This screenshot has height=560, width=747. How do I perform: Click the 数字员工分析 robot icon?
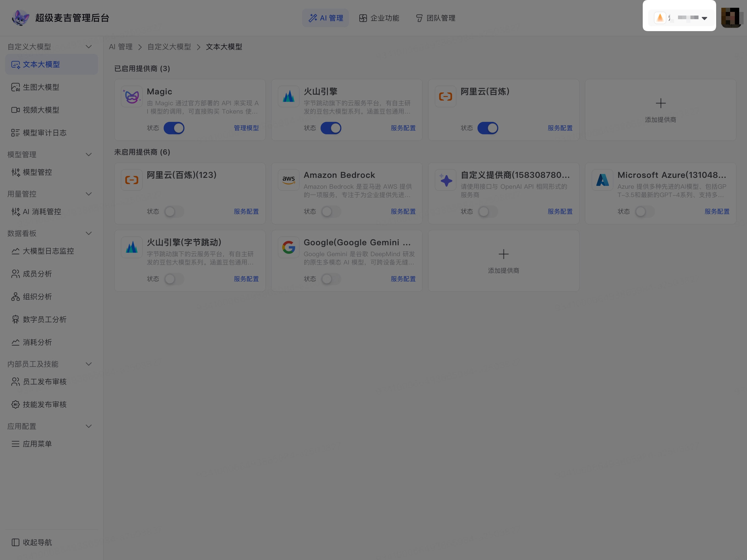pos(15,319)
